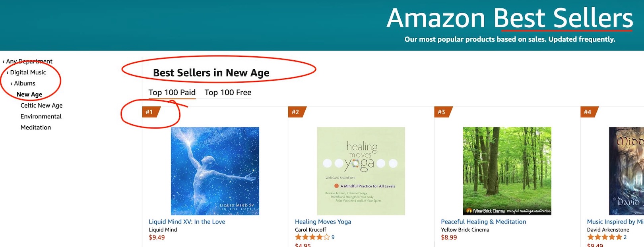View the Peaceful Healing & Meditation album

[483, 221]
